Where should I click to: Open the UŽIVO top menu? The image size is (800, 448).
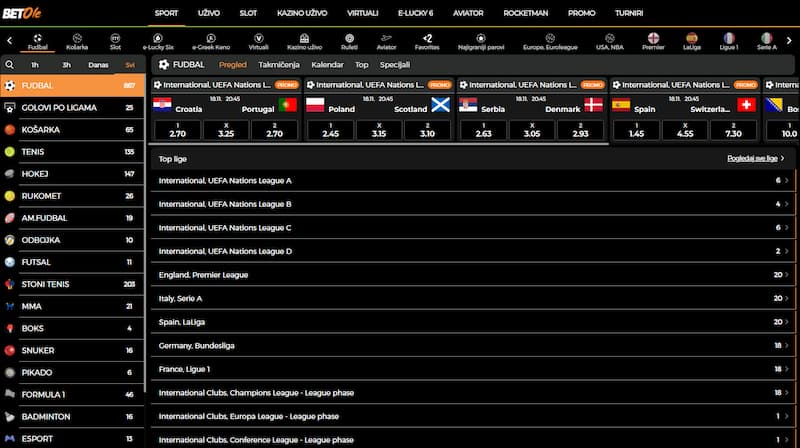pos(209,13)
